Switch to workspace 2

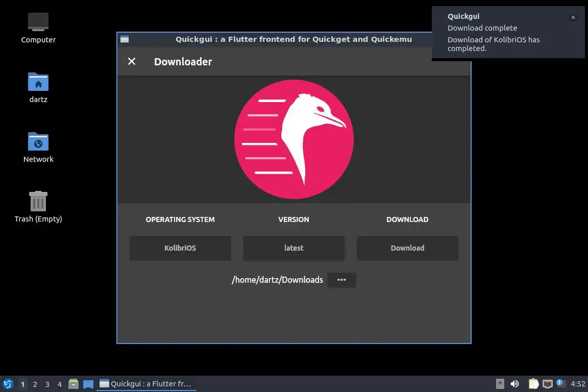coord(35,384)
